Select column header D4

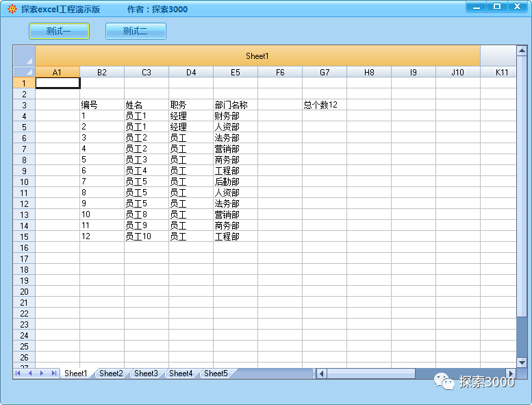191,72
